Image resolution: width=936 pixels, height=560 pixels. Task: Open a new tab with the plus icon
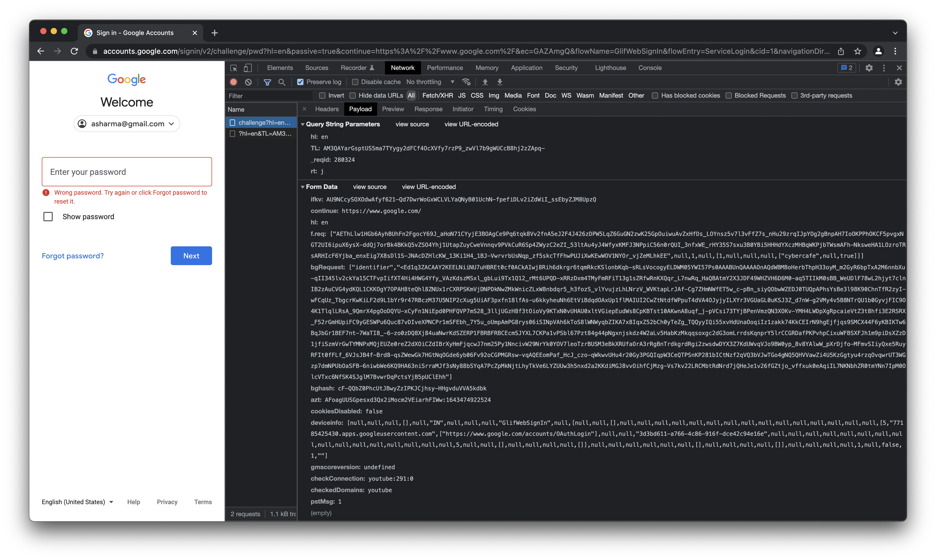(214, 33)
